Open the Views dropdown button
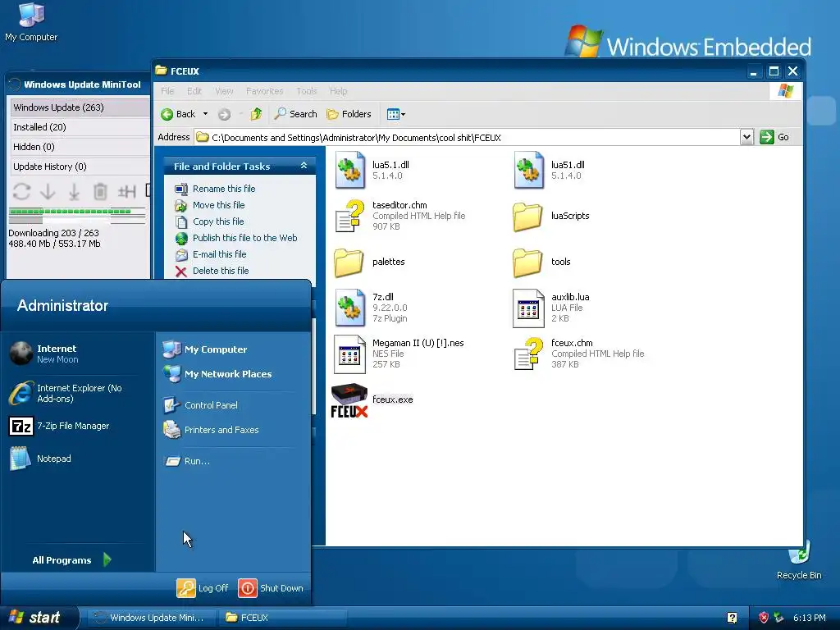Screen dimensions: 840x630 [396, 114]
